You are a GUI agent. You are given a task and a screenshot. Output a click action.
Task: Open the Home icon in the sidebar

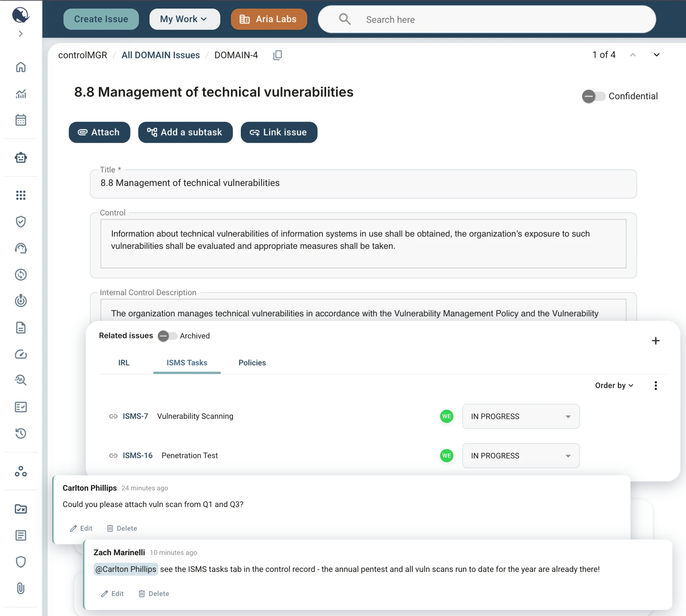coord(21,67)
